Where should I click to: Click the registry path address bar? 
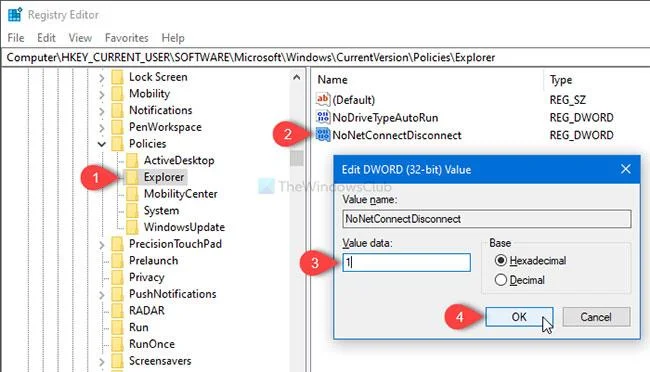tap(325, 57)
